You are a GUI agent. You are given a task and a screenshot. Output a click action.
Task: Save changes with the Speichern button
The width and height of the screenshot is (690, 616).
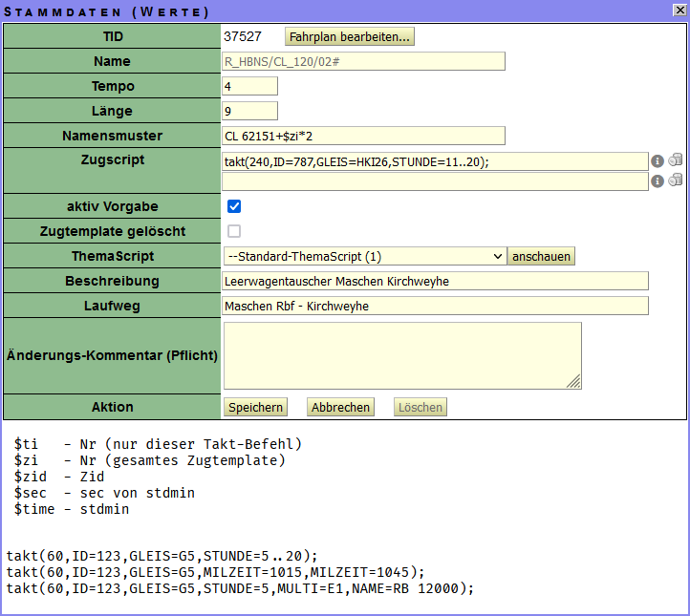(x=255, y=408)
